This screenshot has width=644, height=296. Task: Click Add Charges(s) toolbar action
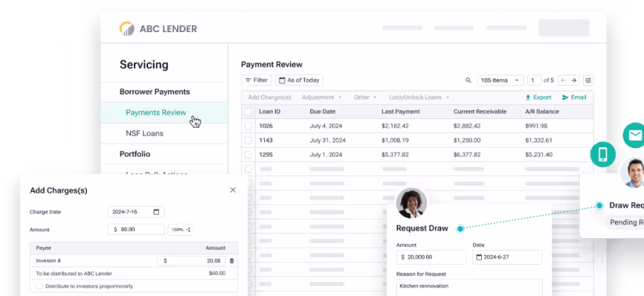coord(270,98)
